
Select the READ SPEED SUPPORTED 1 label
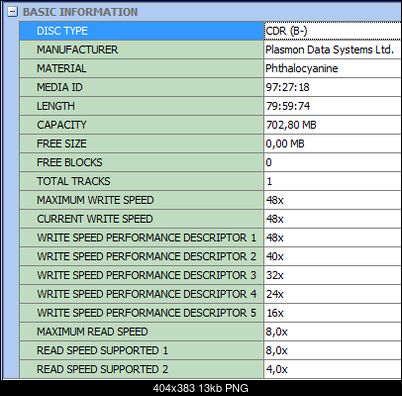pyautogui.click(x=102, y=350)
